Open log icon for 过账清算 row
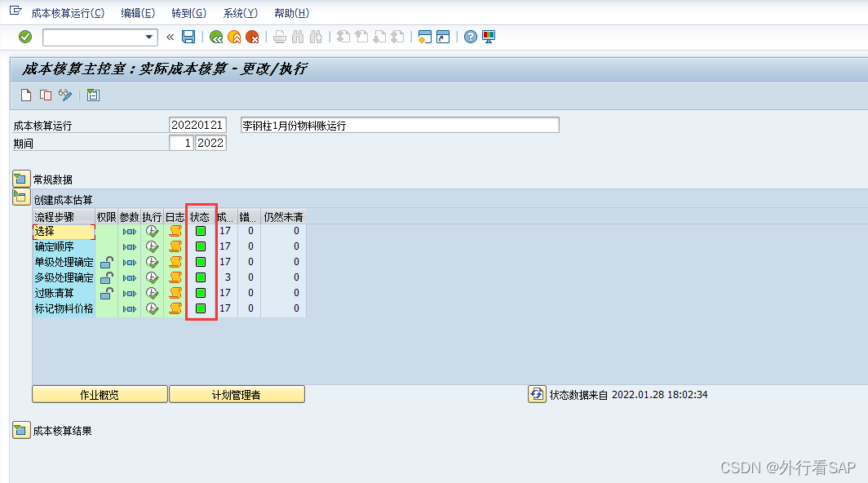This screenshot has height=483, width=868. click(175, 293)
